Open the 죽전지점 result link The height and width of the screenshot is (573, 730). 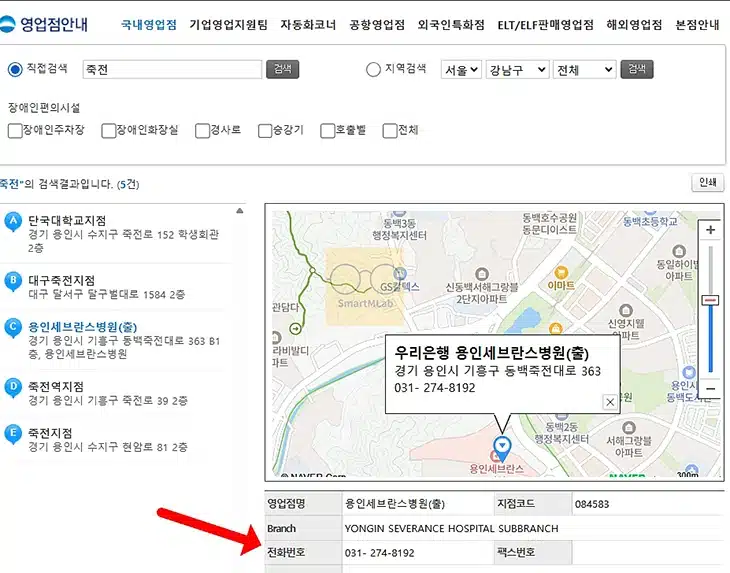pyautogui.click(x=50, y=433)
